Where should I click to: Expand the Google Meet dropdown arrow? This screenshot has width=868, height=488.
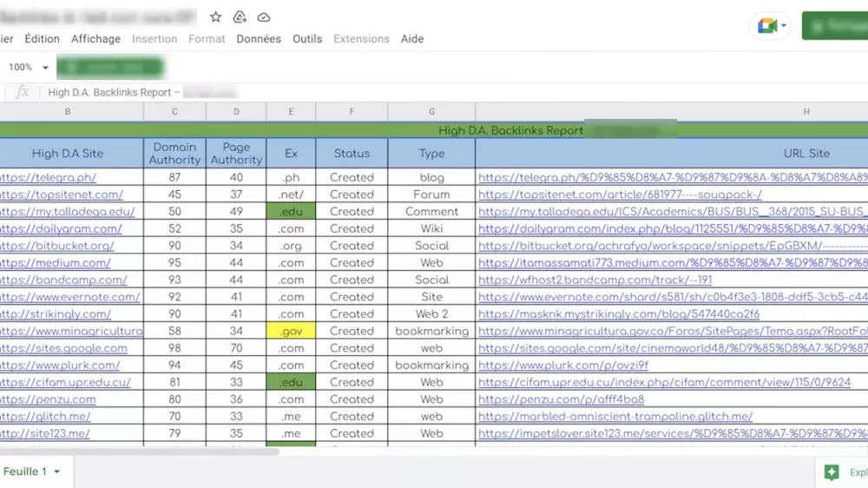tap(783, 25)
